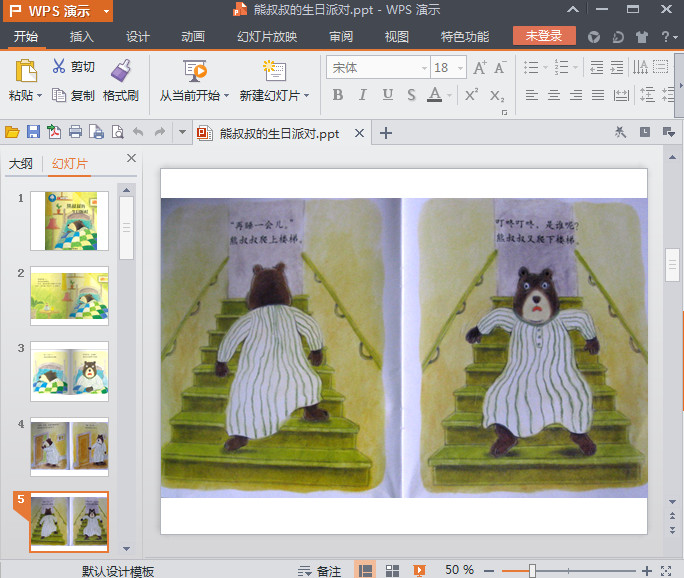Click the increase font size icon
The width and height of the screenshot is (684, 578).
click(480, 68)
